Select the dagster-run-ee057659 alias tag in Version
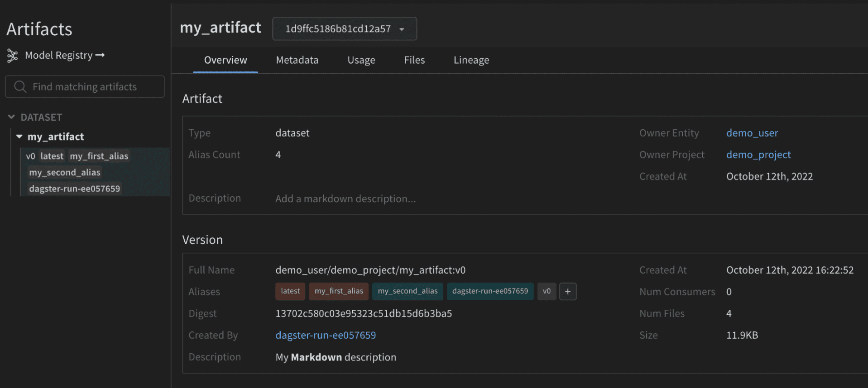 click(x=490, y=291)
